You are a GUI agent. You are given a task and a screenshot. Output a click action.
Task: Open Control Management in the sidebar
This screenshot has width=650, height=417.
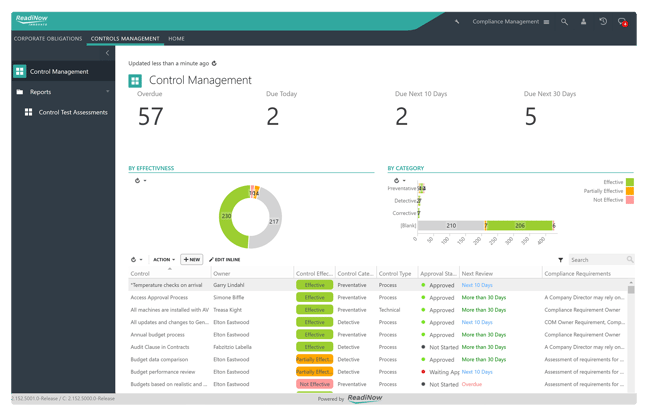click(x=63, y=71)
